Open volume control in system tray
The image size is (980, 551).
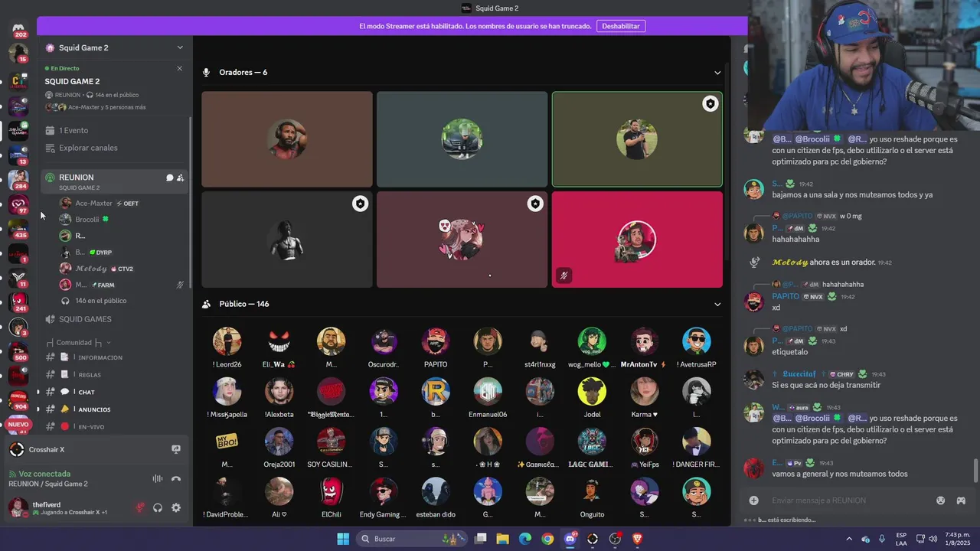(x=933, y=539)
